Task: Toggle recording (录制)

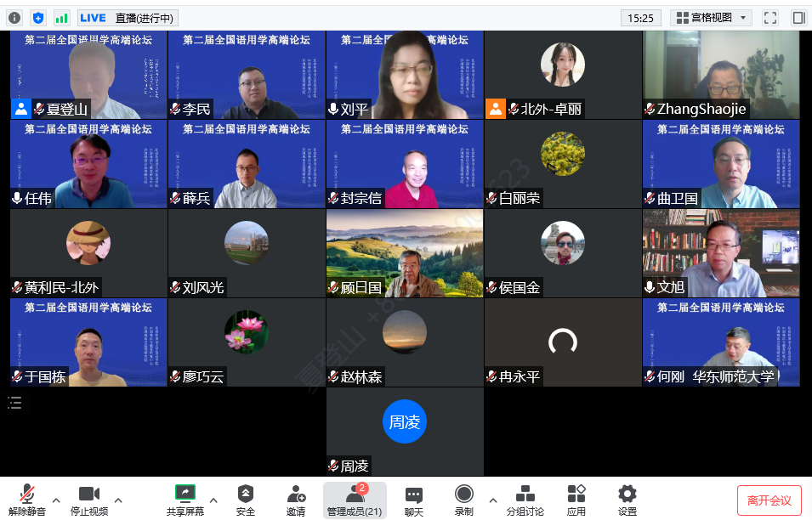Action: pyautogui.click(x=463, y=500)
